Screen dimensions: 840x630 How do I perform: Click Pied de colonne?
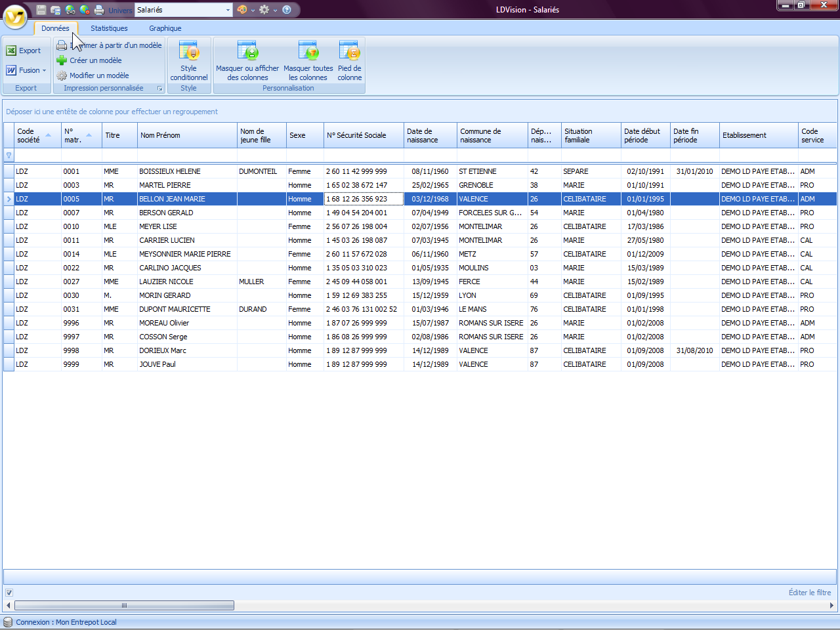(x=350, y=61)
